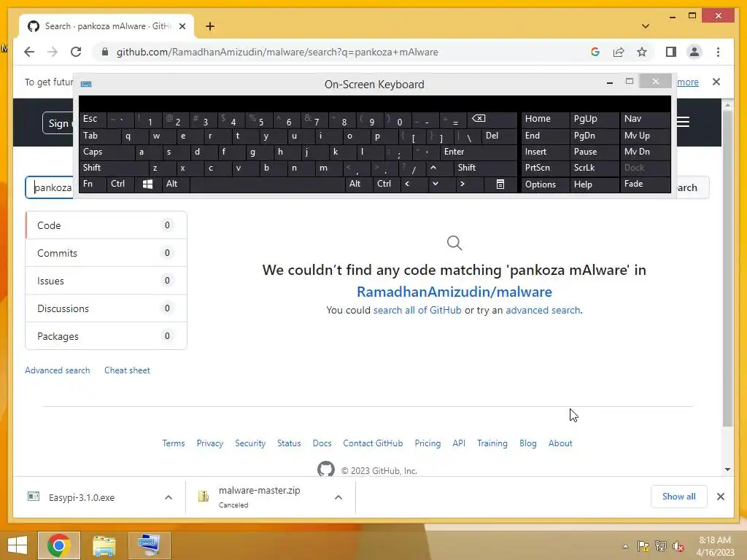Select the Commits results filter
747x560 pixels.
107,253
